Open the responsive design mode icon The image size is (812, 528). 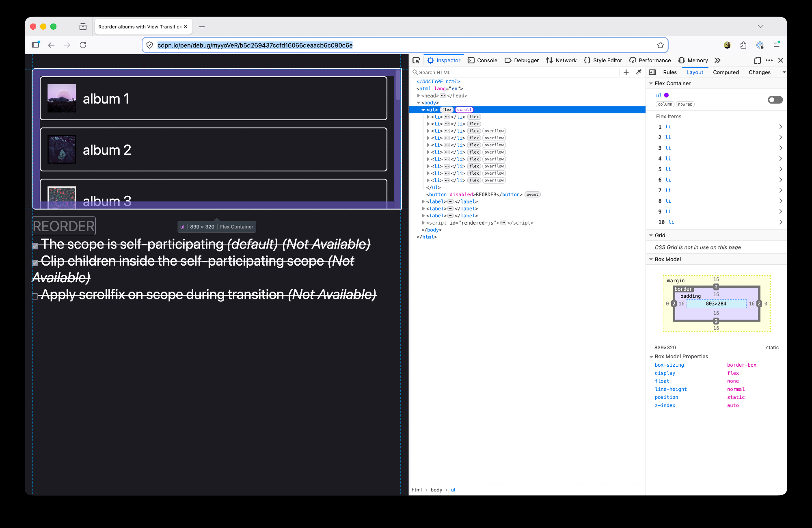tap(757, 60)
